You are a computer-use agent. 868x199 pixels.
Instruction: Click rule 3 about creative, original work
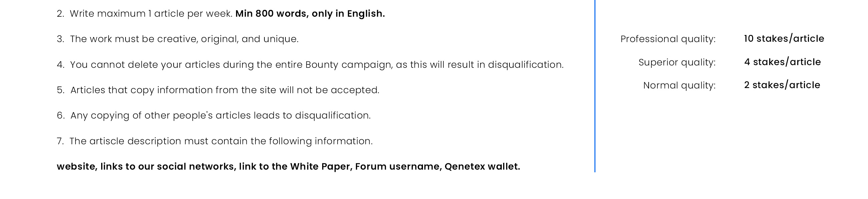click(x=178, y=39)
